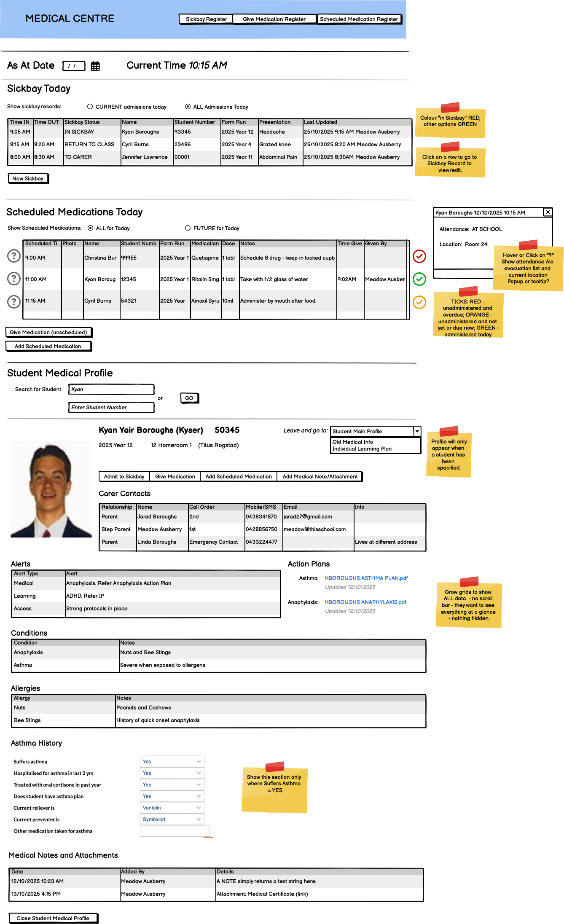Click the orange due tick for Amoxil
This screenshot has height=924, width=564.
(x=419, y=302)
